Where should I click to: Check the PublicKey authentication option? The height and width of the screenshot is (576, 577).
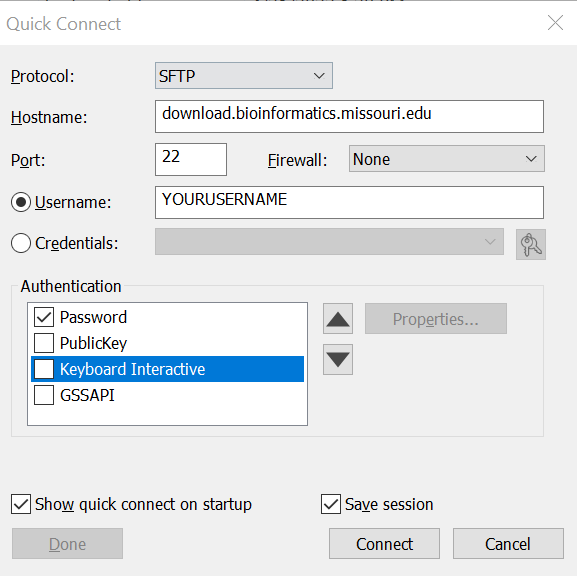[44, 343]
